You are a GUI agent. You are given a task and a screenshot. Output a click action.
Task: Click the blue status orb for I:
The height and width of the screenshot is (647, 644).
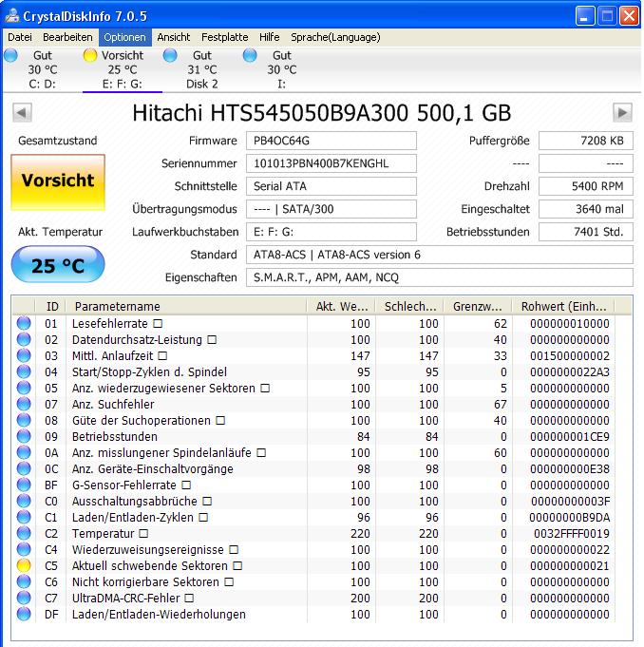click(x=250, y=55)
